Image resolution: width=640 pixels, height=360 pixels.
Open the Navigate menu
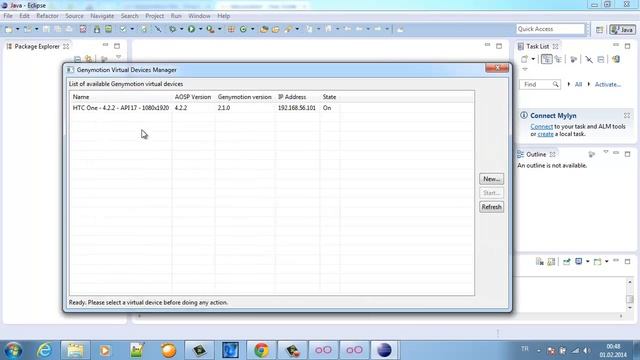(x=102, y=16)
